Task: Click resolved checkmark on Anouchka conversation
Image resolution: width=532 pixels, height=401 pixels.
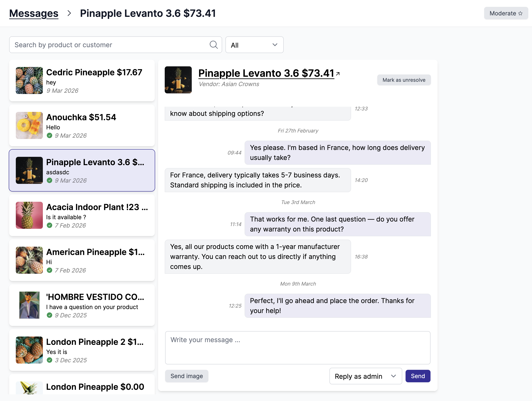Action: coord(49,135)
